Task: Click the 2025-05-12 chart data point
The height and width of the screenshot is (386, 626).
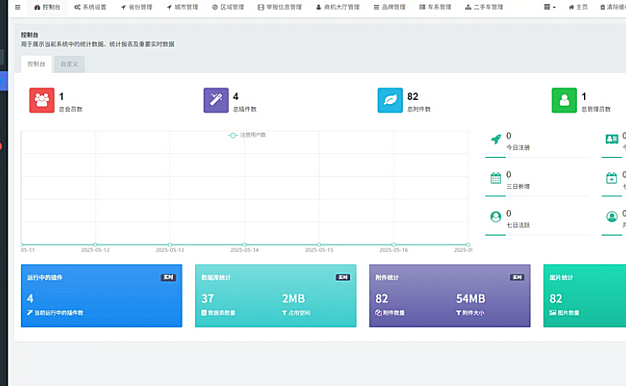Action: pos(95,244)
